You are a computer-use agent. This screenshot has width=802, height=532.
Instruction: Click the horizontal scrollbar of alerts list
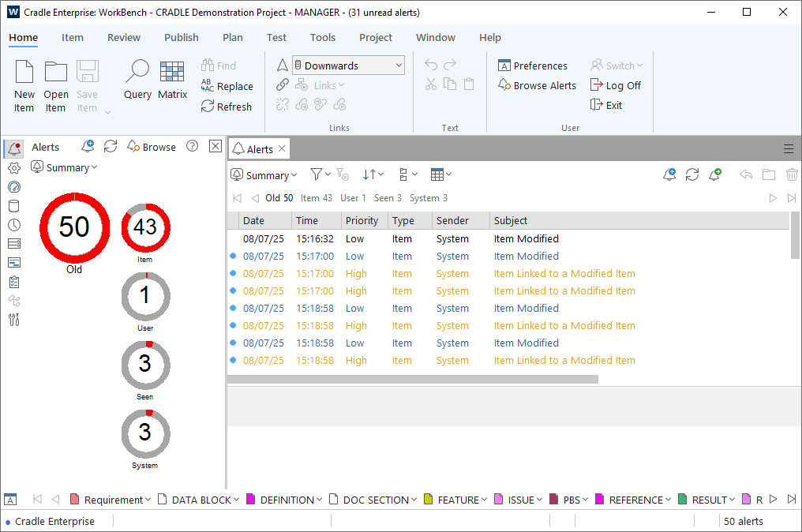click(413, 380)
